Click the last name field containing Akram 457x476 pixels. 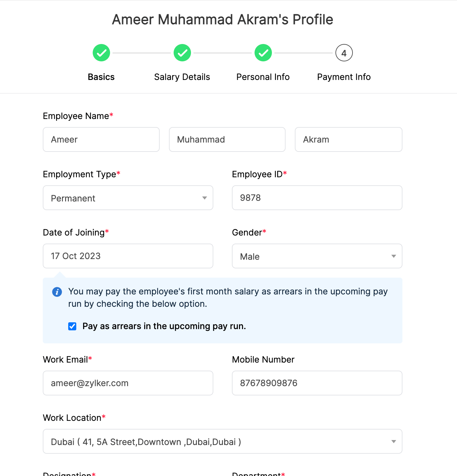point(348,139)
